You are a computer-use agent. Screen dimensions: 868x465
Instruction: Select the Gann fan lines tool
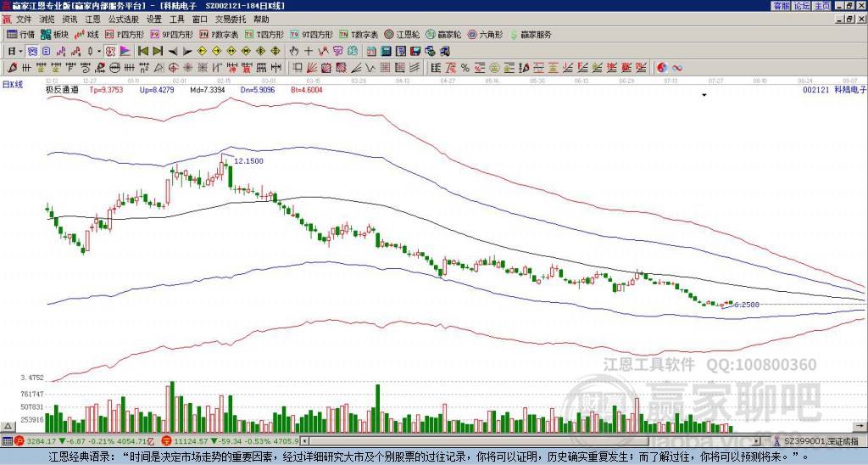coord(312,68)
